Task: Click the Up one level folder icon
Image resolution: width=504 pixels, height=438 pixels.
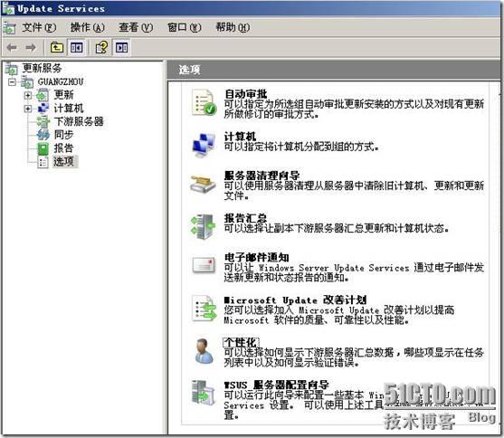Action: coord(57,48)
